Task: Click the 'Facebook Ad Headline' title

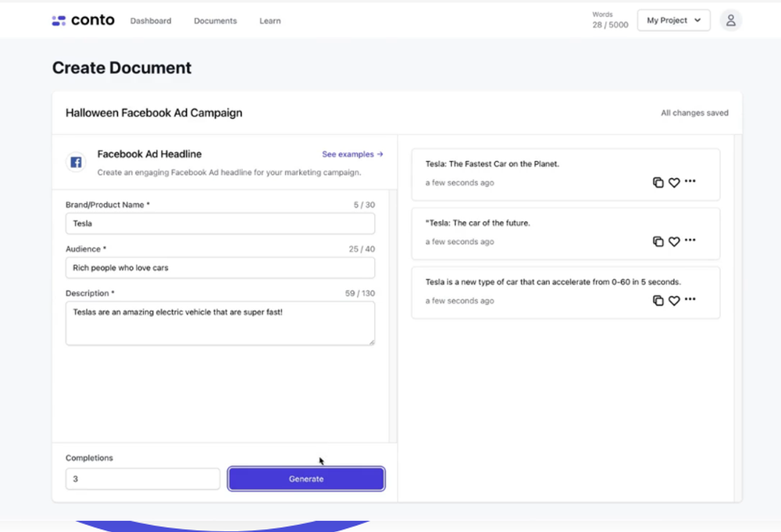Action: [x=149, y=154]
